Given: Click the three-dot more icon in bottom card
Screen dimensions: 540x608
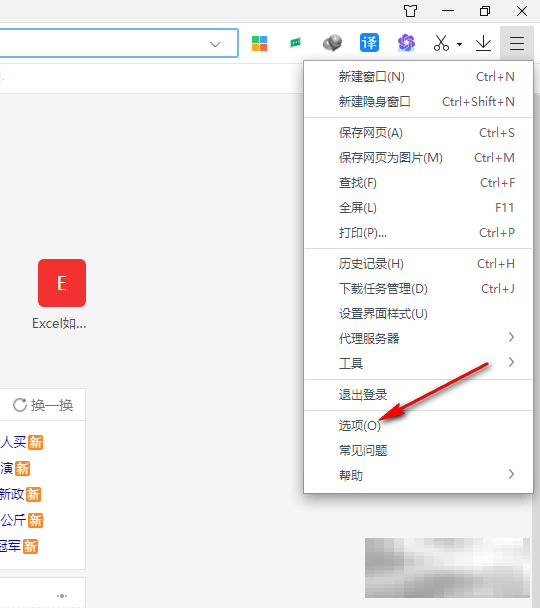Looking at the screenshot, I should point(62,596).
